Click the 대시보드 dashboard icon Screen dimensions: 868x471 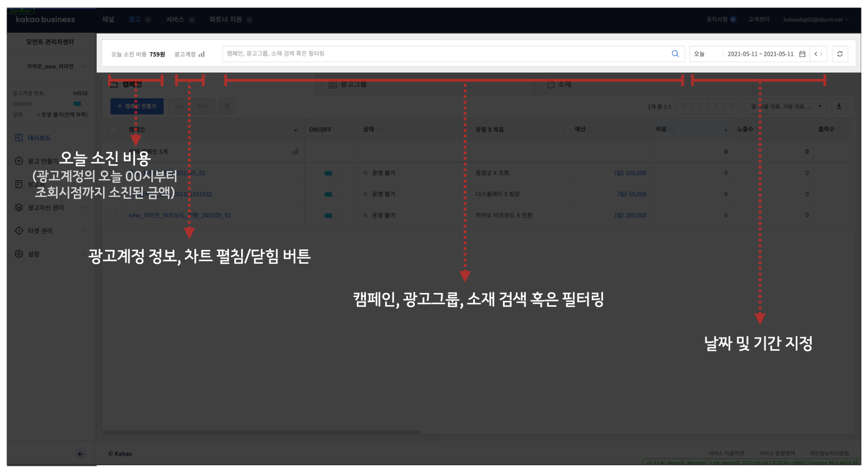click(19, 138)
